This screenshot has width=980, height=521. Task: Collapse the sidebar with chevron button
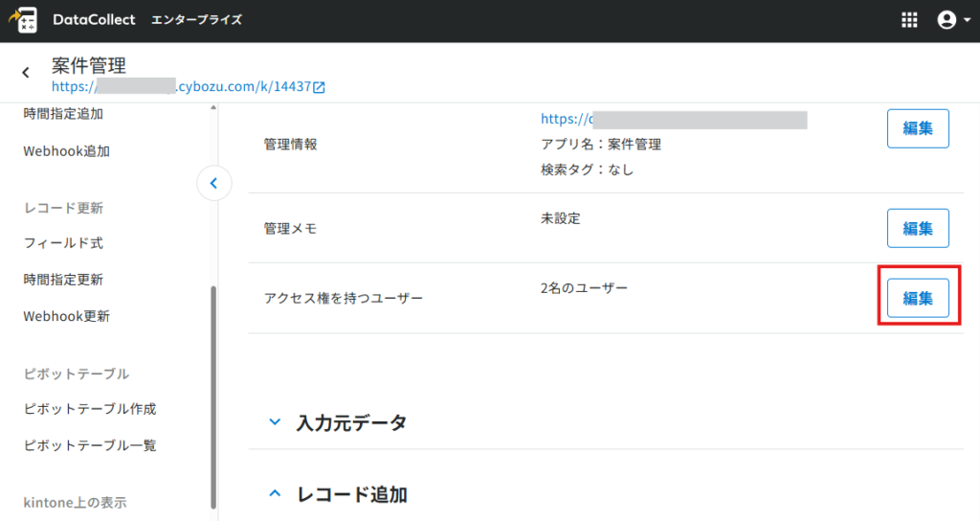pyautogui.click(x=213, y=183)
